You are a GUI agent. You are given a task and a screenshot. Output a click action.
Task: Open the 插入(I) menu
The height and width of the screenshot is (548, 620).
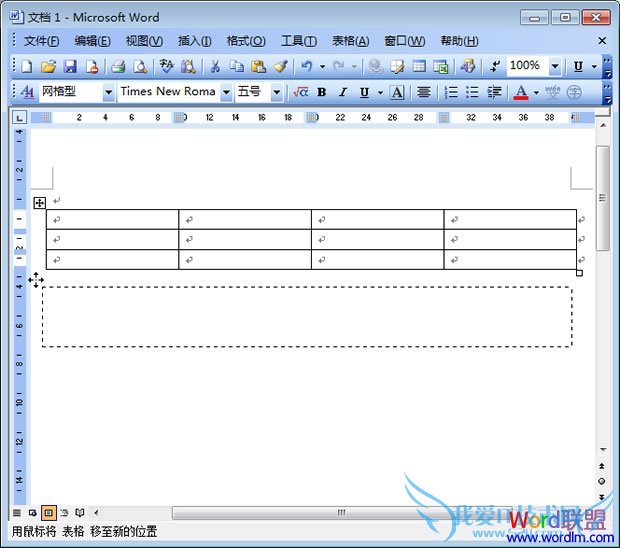pos(195,41)
